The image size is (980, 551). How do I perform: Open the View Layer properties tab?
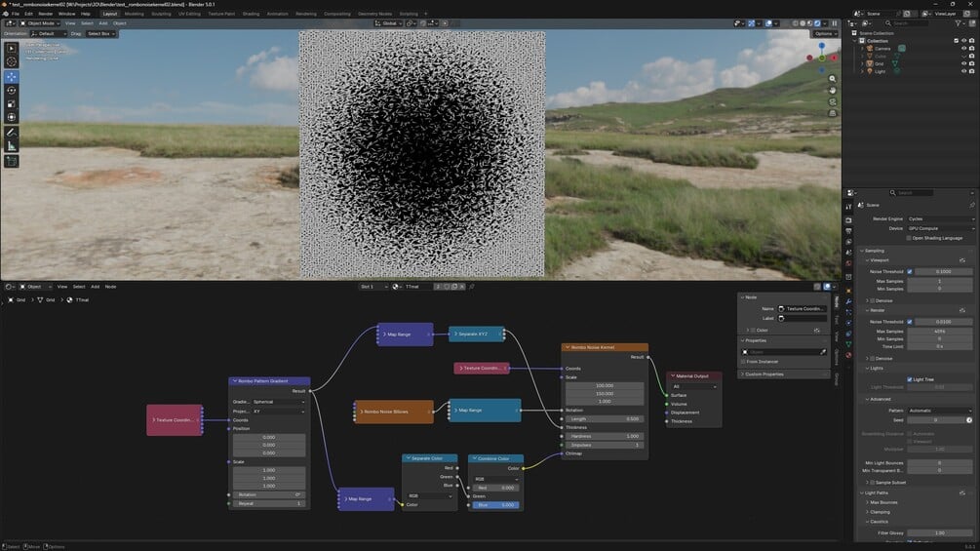pyautogui.click(x=848, y=241)
